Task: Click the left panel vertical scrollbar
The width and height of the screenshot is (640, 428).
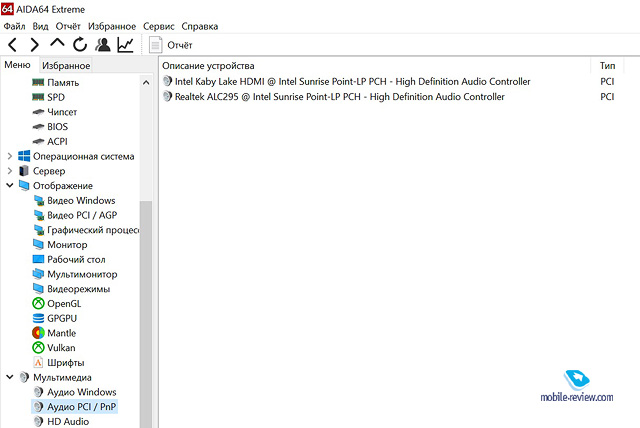Action: click(146, 300)
